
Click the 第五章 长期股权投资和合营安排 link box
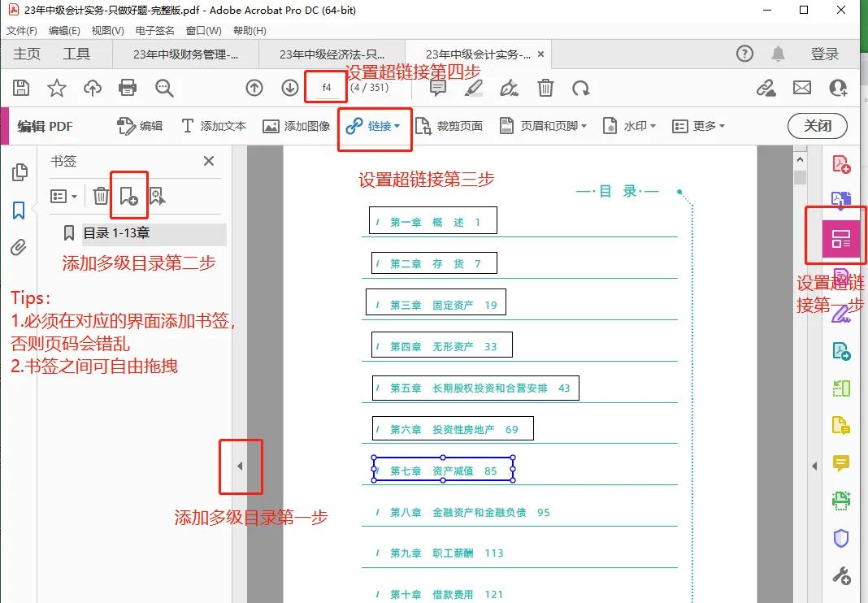pyautogui.click(x=475, y=388)
